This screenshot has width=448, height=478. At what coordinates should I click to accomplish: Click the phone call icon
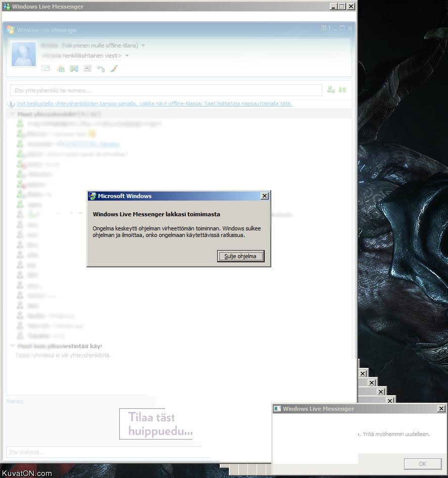101,69
